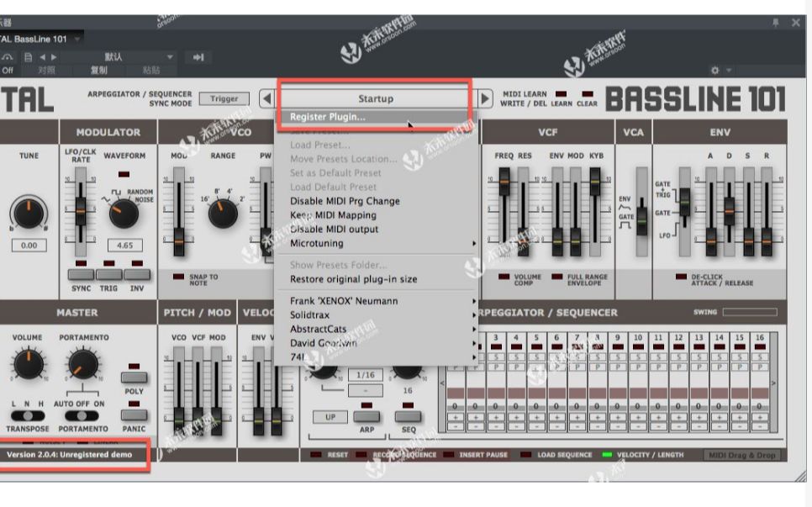Click the host gear settings icon
812x507 pixels.
tap(715, 70)
